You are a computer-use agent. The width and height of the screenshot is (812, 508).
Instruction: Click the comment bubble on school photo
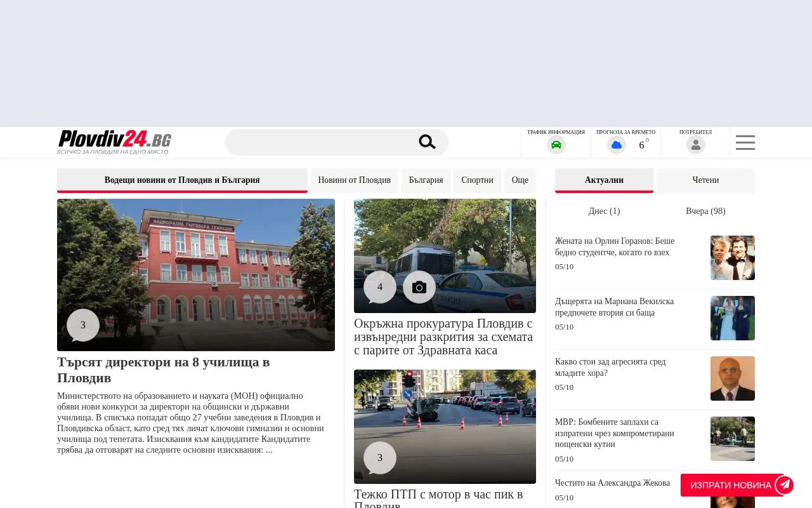point(83,325)
